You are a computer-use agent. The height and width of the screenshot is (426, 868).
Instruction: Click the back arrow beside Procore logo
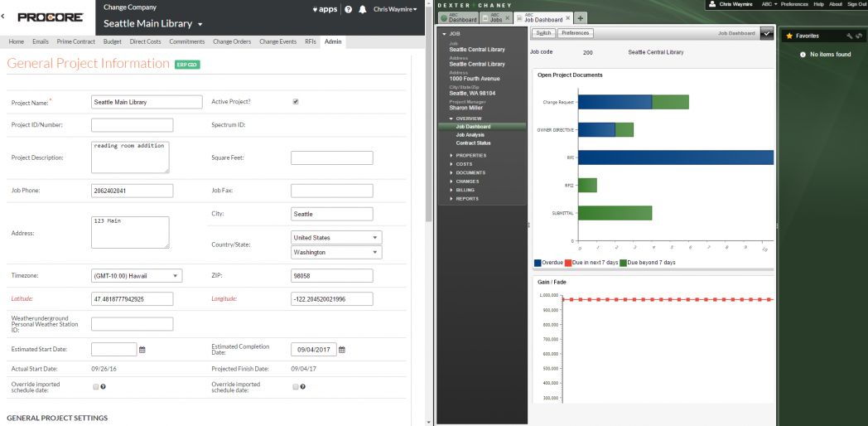pyautogui.click(x=3, y=16)
